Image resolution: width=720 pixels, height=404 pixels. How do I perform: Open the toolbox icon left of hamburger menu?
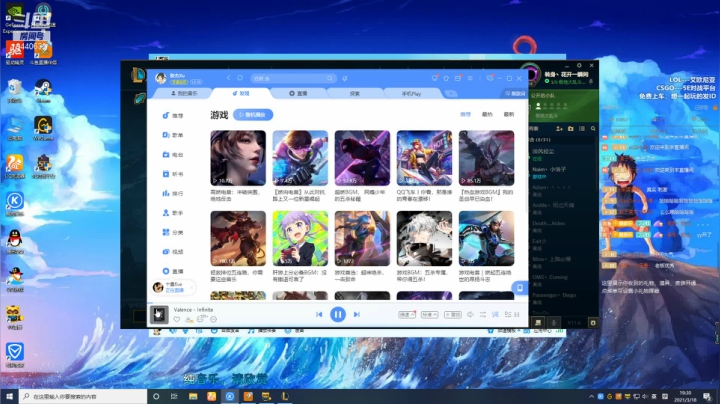click(x=458, y=79)
